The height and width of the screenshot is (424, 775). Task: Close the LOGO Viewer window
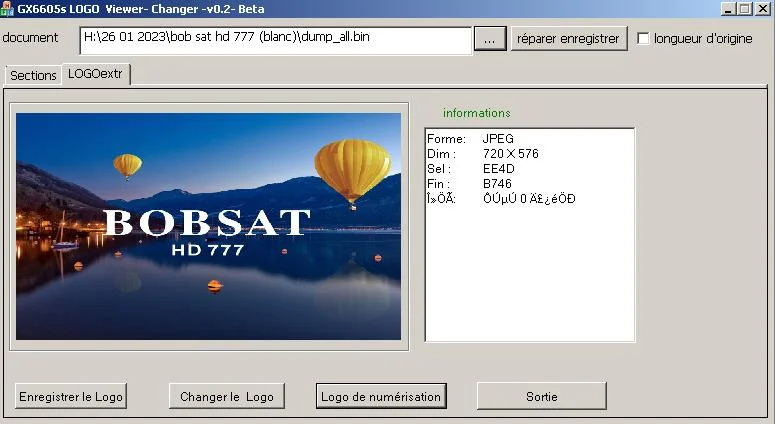click(763, 8)
